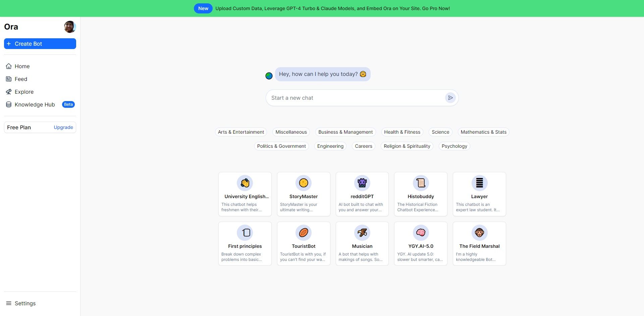
Task: Open the Lawyer chatbot
Action: tap(479, 194)
